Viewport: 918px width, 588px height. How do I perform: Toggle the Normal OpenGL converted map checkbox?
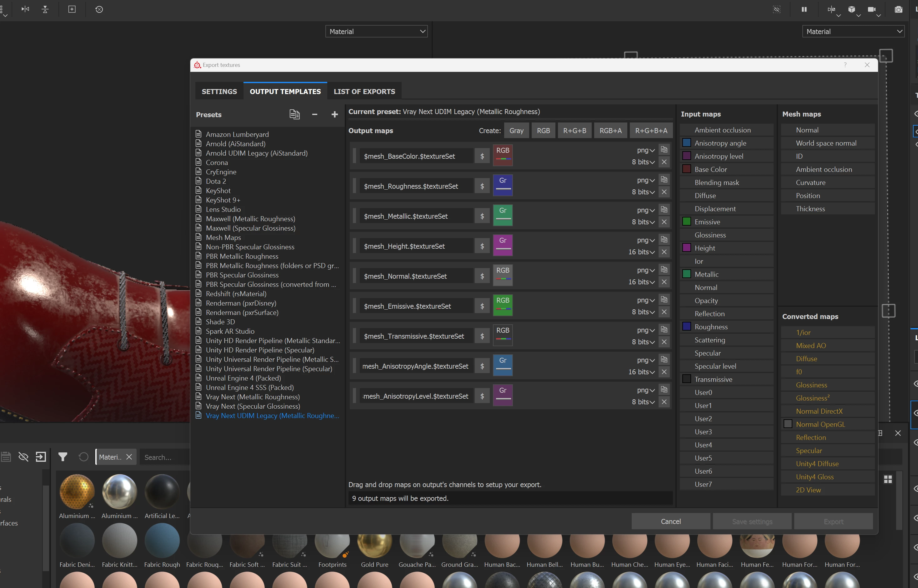click(788, 424)
